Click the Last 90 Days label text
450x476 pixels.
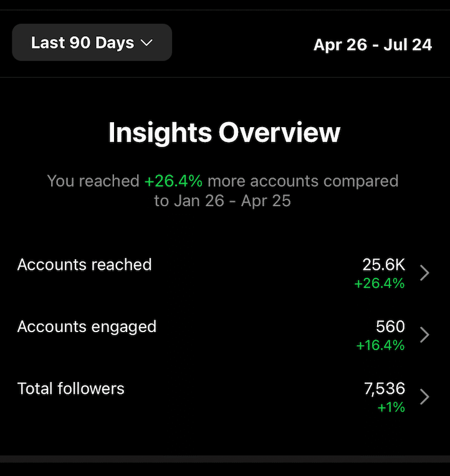coord(82,42)
